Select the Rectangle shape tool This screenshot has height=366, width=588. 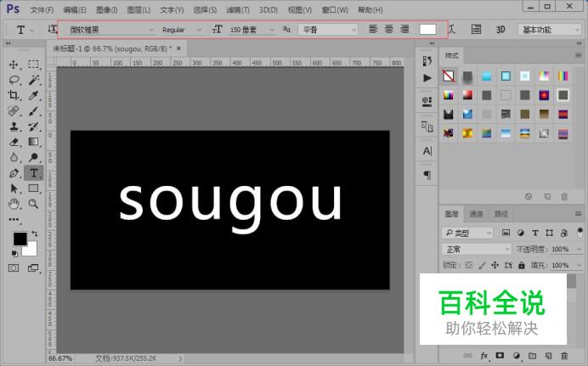[33, 189]
